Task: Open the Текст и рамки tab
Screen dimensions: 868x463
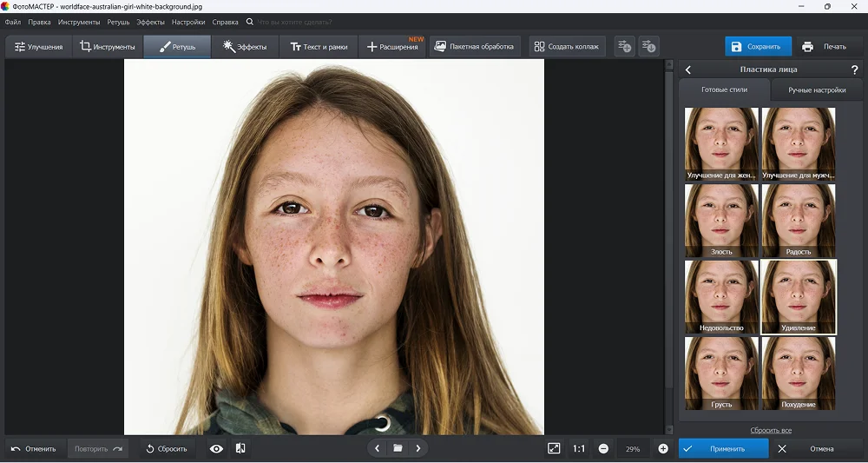Action: pyautogui.click(x=319, y=47)
